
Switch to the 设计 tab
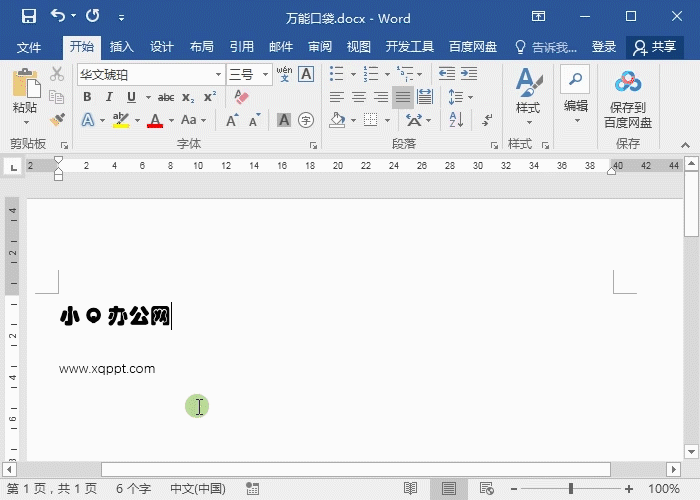pyautogui.click(x=162, y=47)
